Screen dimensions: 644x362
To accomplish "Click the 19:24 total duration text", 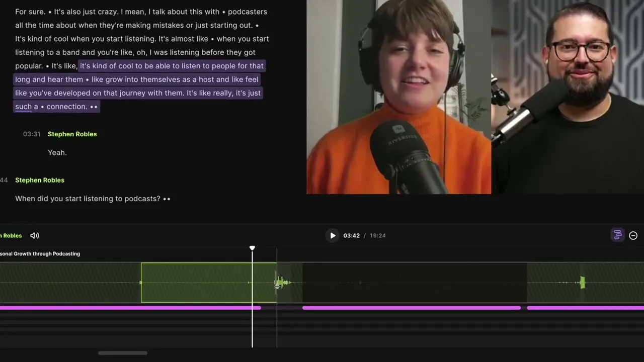I will (x=378, y=235).
